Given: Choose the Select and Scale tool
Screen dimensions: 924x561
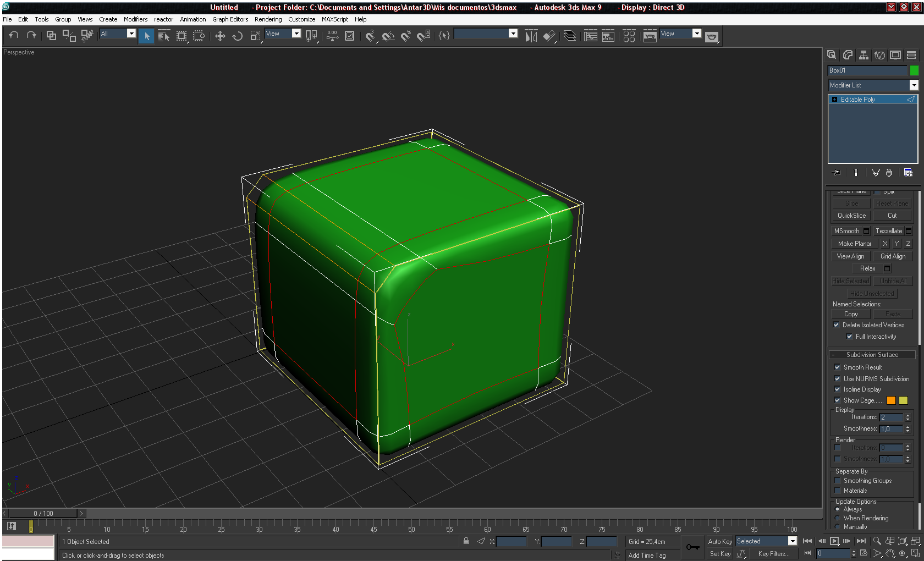Looking at the screenshot, I should click(255, 36).
